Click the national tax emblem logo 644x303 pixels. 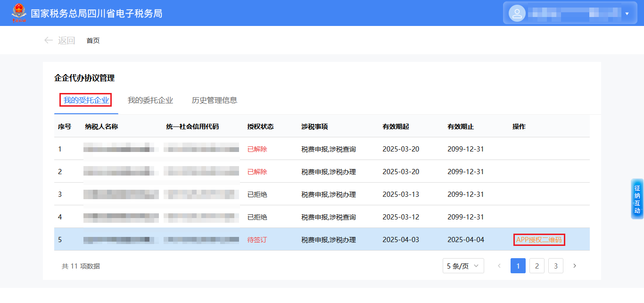pos(19,13)
